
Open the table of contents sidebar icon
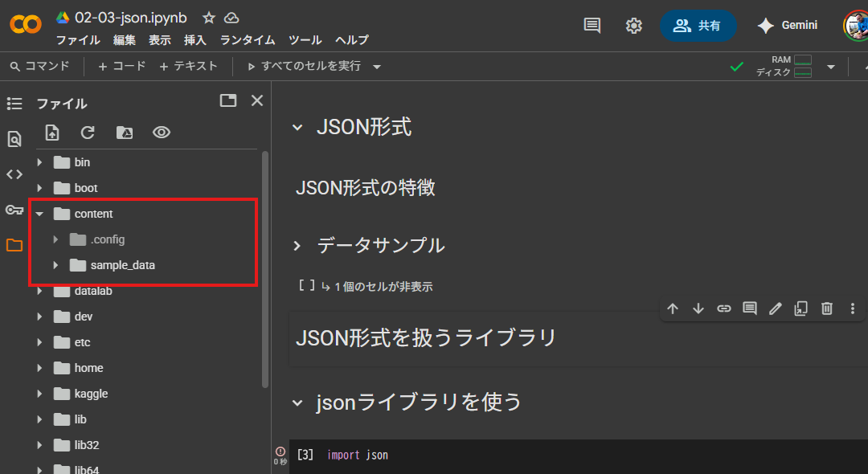[x=14, y=104]
